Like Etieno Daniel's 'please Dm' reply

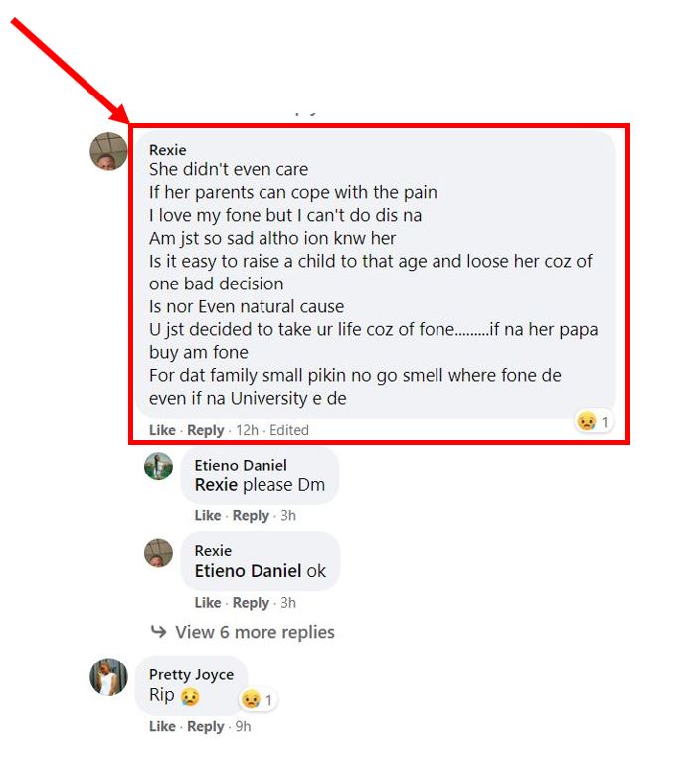click(x=208, y=515)
